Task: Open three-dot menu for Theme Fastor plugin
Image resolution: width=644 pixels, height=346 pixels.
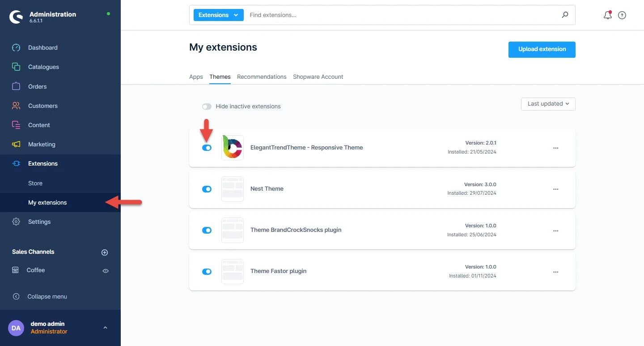Action: (555, 272)
